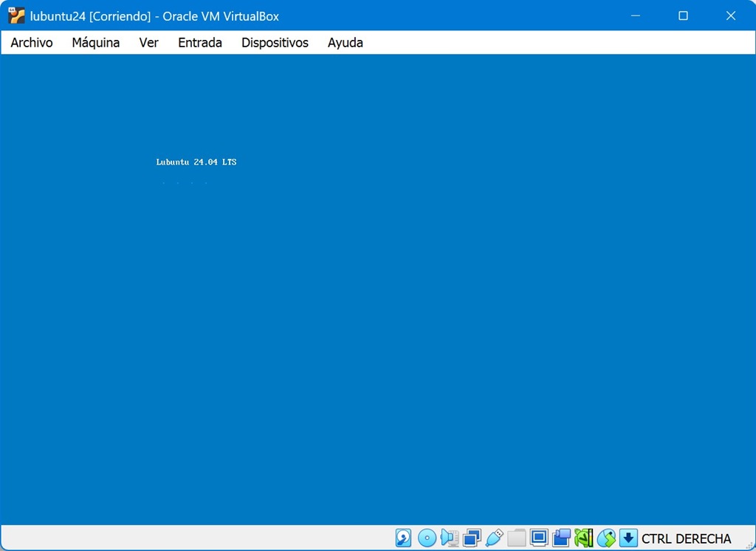Click the USB devices plug icon
This screenshot has height=551, width=756.
494,538
